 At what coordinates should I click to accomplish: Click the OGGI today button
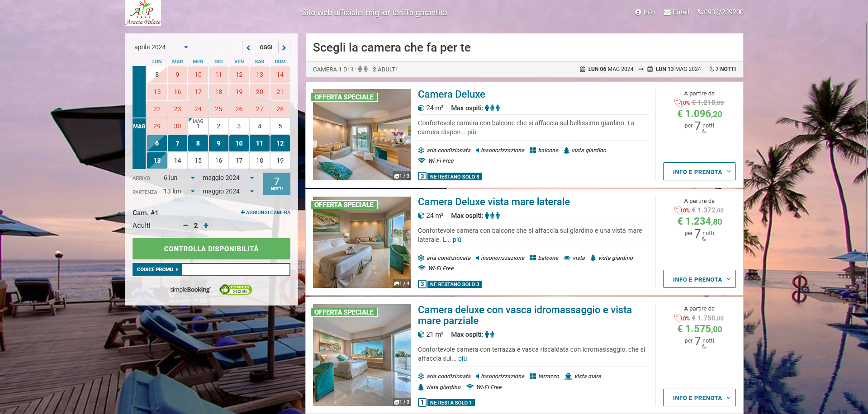(266, 47)
